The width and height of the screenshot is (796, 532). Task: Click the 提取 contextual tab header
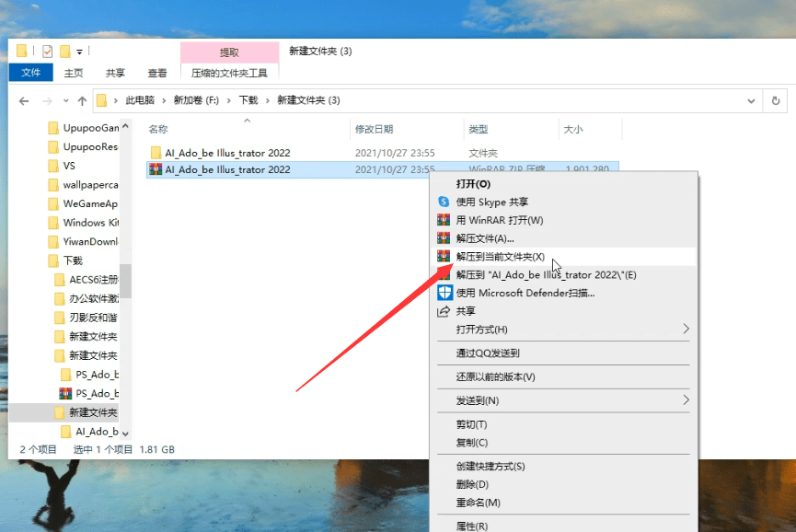click(229, 52)
